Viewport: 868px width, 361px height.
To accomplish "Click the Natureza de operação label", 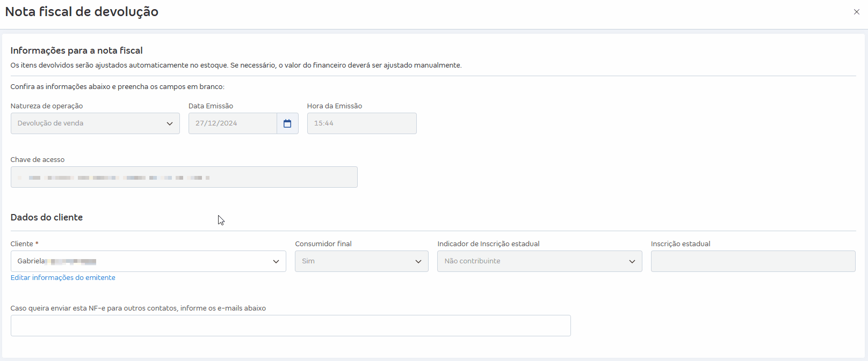I will click(x=47, y=106).
